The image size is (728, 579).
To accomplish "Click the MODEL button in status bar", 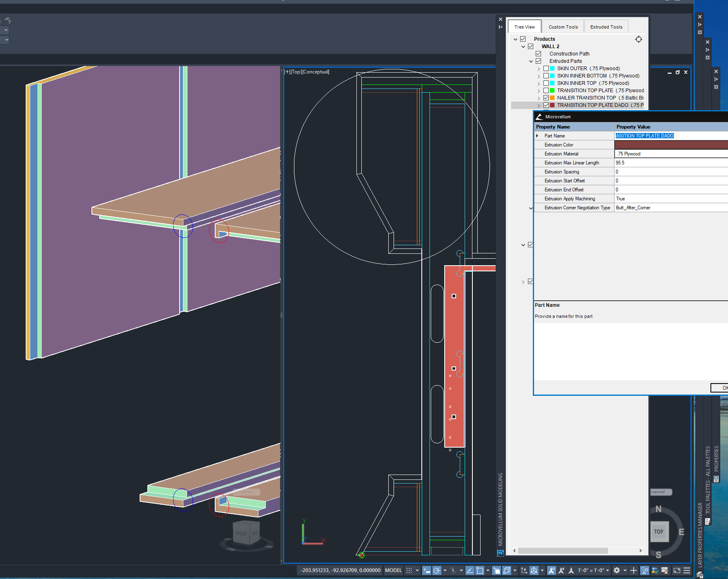I will click(393, 570).
